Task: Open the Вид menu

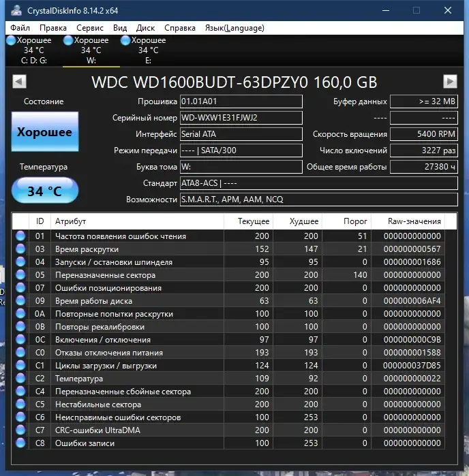Action: coord(120,28)
